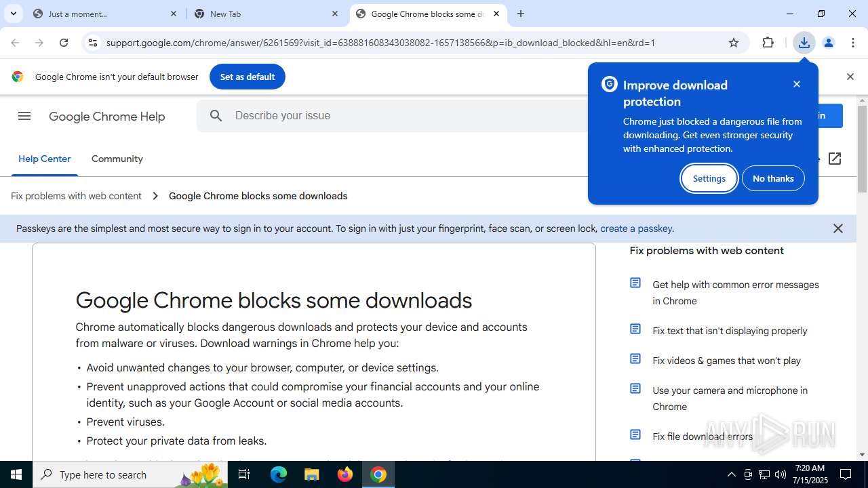Click the Chrome taskbar icon

pyautogui.click(x=378, y=474)
